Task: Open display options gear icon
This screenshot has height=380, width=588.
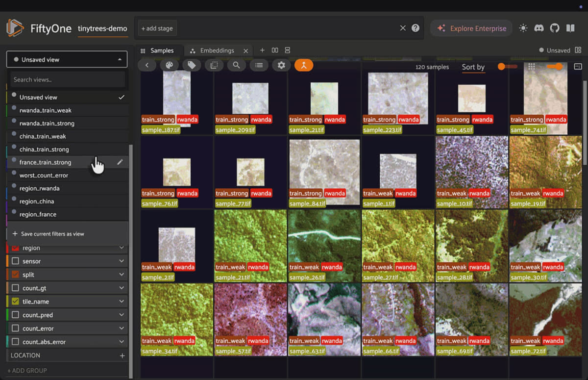Action: [281, 65]
